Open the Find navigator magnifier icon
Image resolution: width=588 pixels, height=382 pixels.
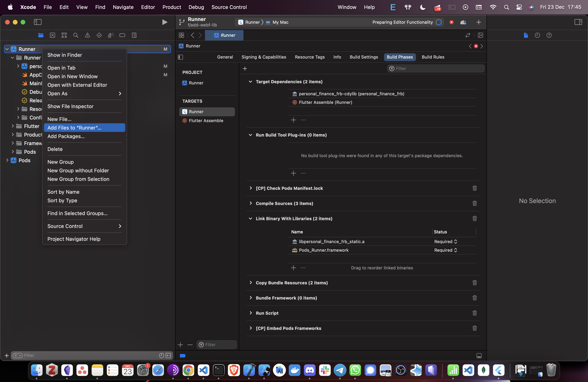[x=76, y=35]
